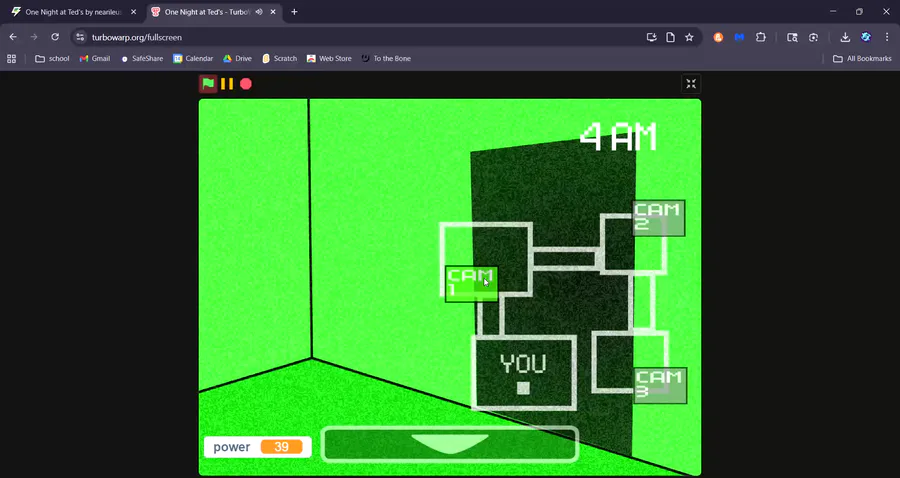Image resolution: width=900 pixels, height=478 pixels.
Task: Close the active TurboWarp tab
Action: [273, 11]
